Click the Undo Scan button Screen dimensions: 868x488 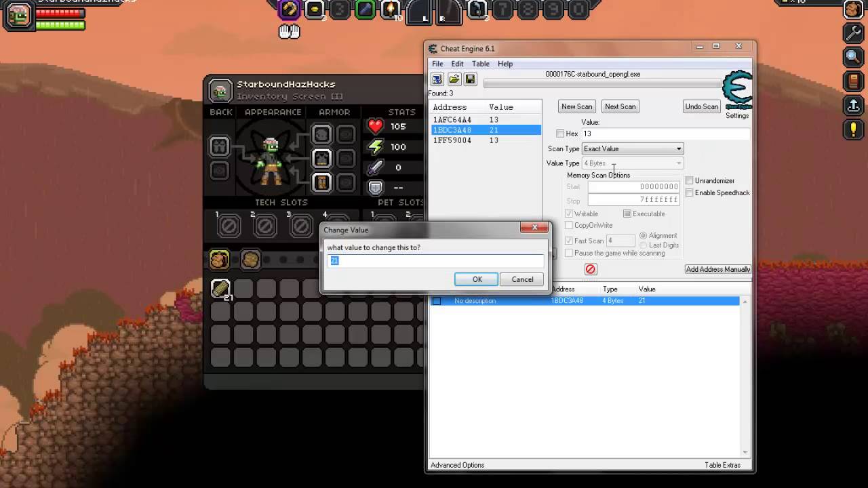click(x=702, y=106)
